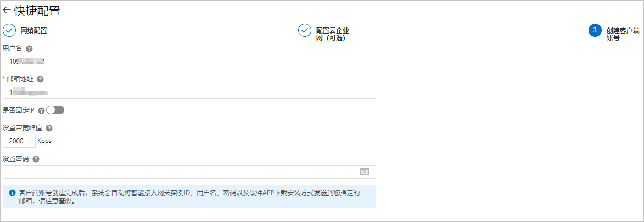Enable the 是否固定IP switch
The image size is (644, 222).
coord(55,110)
